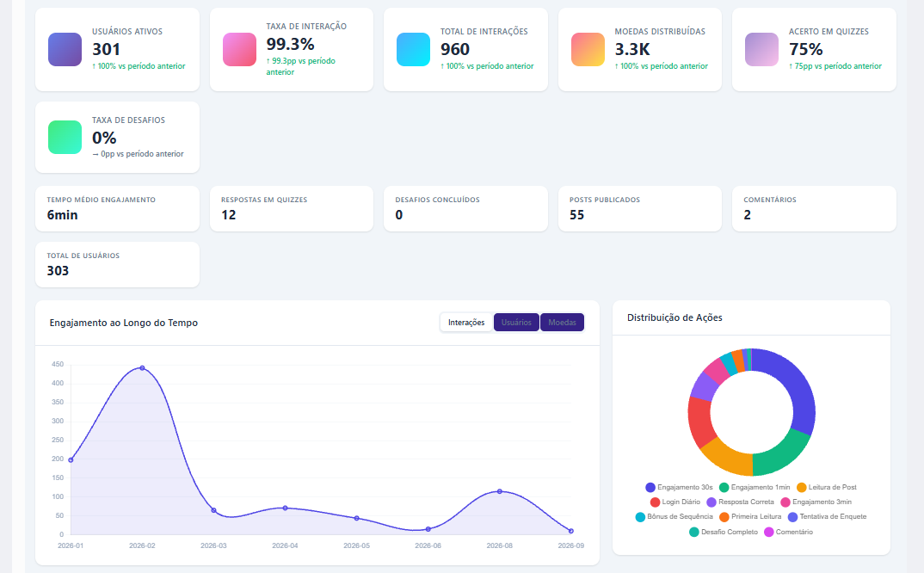Click the Respostas em Quizzes card
The image size is (924, 573).
point(292,209)
